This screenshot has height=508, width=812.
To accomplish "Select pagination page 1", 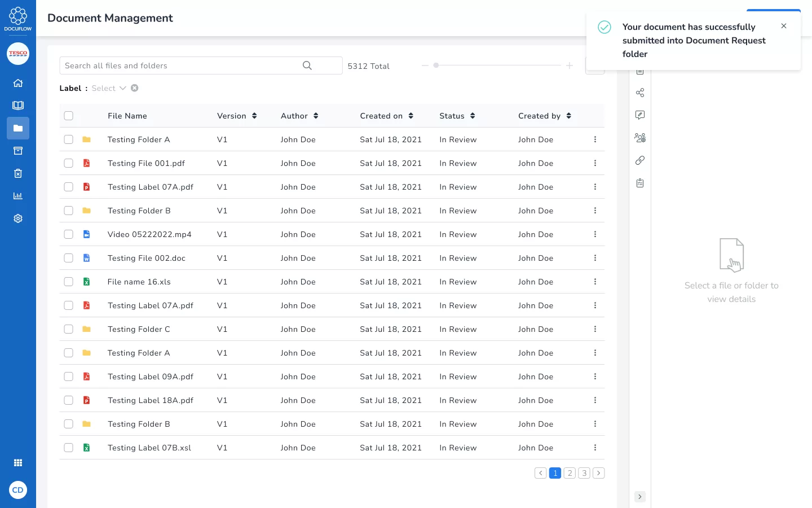I will (555, 473).
